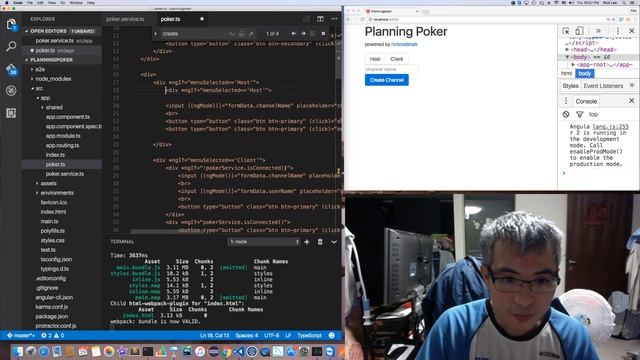Open the editor's more actions ellipsis menu

(x=334, y=19)
